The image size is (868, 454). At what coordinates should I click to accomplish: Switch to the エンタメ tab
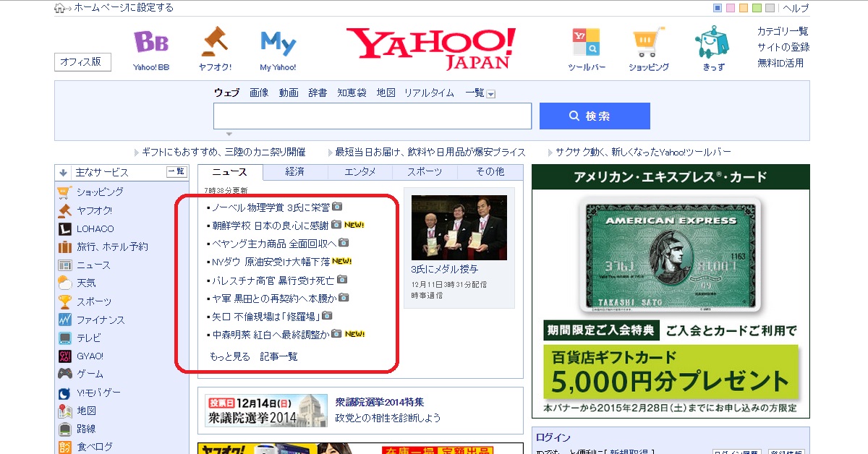click(x=359, y=172)
